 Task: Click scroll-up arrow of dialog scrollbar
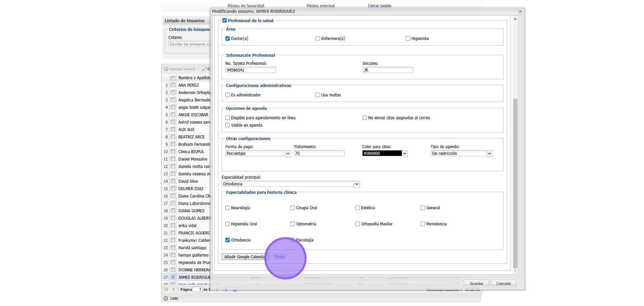[515, 19]
